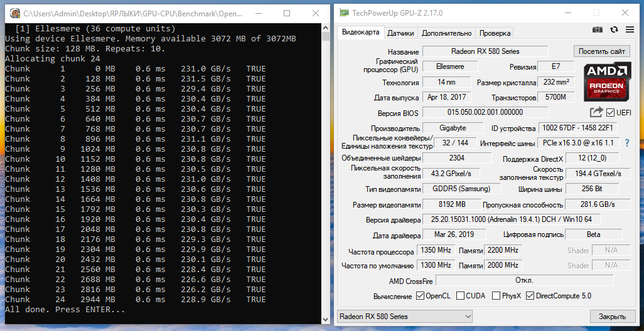
Task: Click the console scrollbar down arrow
Action: tap(326, 320)
